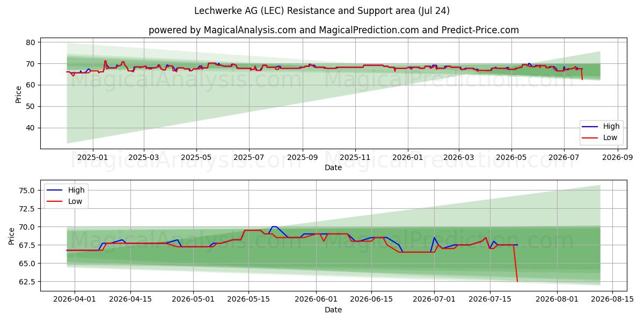Click the '2026-05' x-axis label in the top chart
The width and height of the screenshot is (644, 322).
(x=511, y=158)
